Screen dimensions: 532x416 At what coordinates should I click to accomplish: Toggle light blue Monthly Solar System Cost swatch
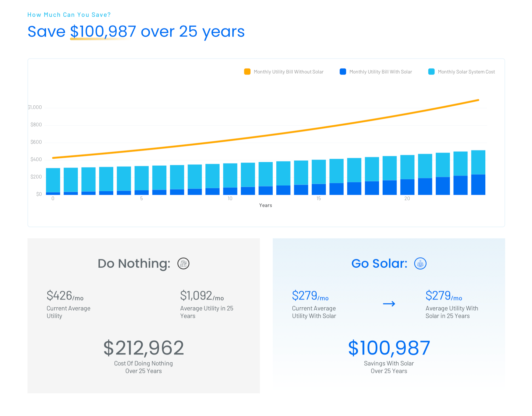(431, 72)
